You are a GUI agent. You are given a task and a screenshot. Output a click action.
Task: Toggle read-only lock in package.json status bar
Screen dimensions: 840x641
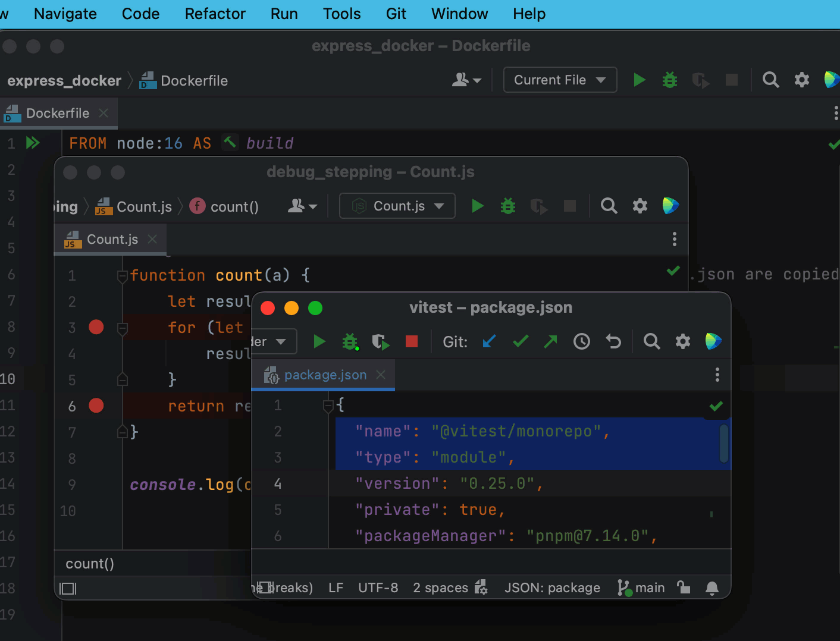click(x=683, y=587)
